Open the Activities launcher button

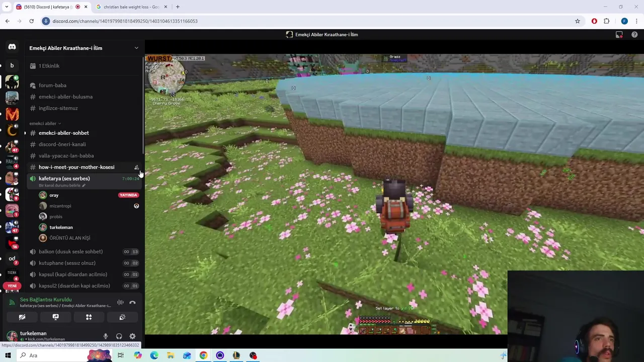[x=89, y=317]
